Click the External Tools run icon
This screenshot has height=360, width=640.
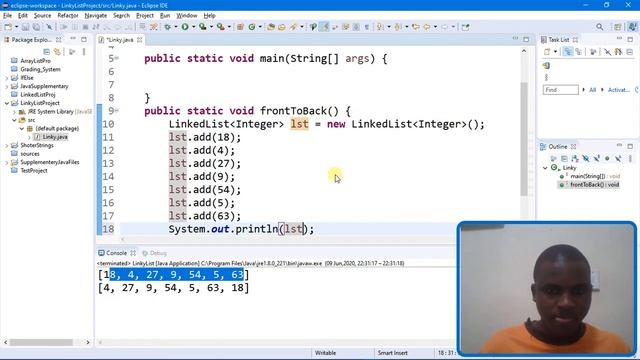(x=220, y=27)
